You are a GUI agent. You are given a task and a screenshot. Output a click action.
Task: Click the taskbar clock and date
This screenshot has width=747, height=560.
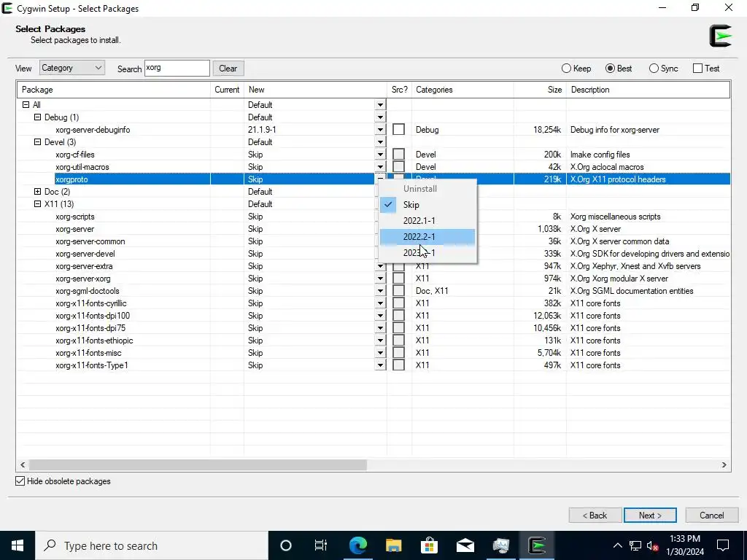point(684,545)
